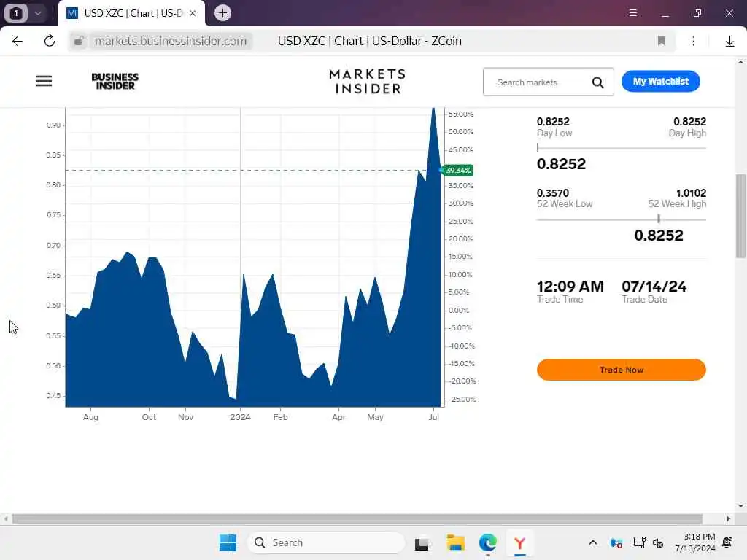This screenshot has width=747, height=560.
Task: Click the Jul label on chart axis
Action: (433, 417)
